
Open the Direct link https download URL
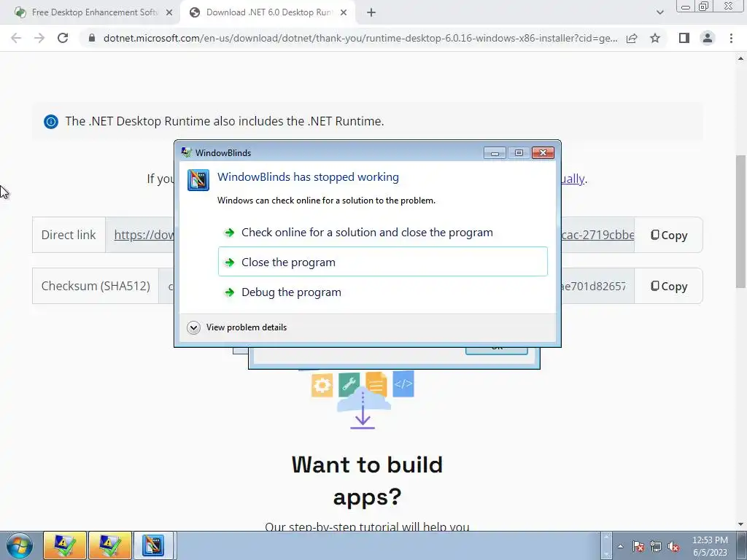[144, 236]
